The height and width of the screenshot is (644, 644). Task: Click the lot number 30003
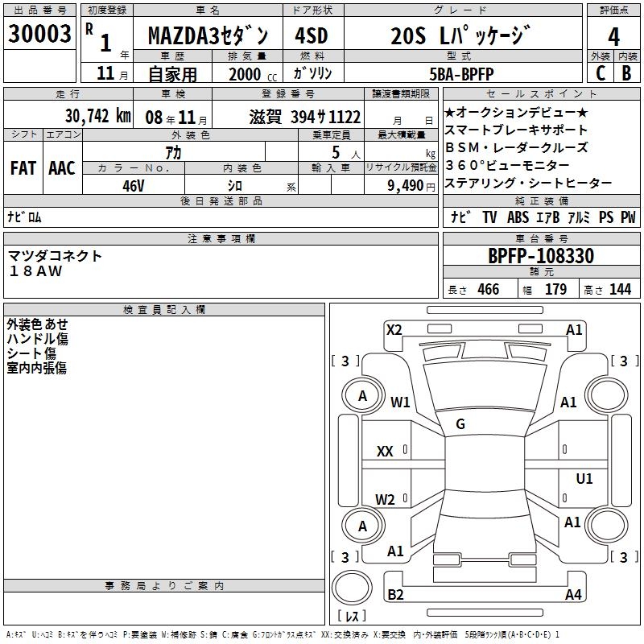(x=39, y=34)
